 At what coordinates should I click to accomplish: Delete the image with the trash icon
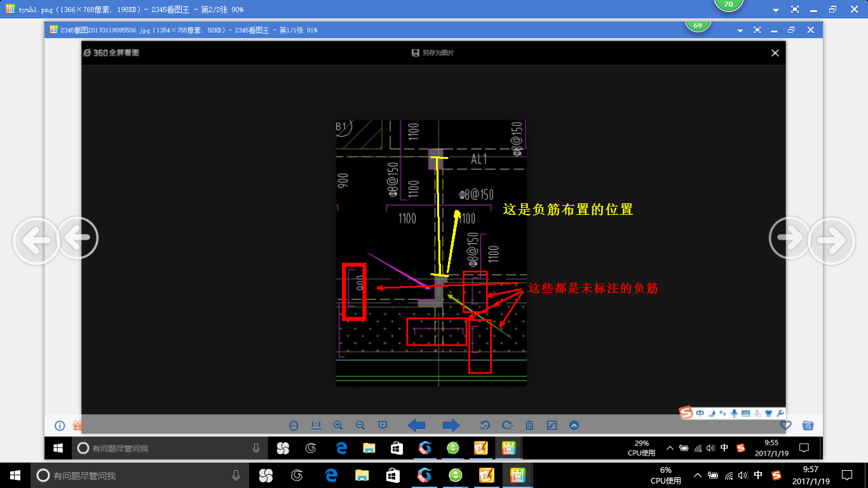529,426
